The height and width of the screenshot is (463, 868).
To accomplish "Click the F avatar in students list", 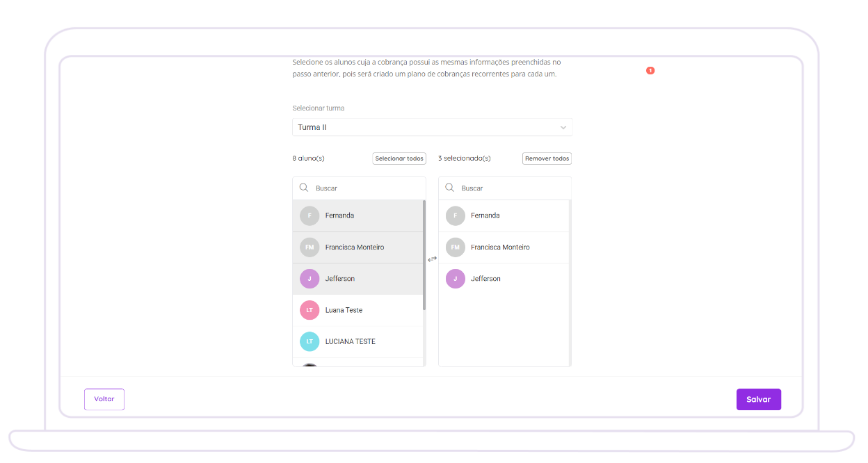I will pyautogui.click(x=310, y=216).
